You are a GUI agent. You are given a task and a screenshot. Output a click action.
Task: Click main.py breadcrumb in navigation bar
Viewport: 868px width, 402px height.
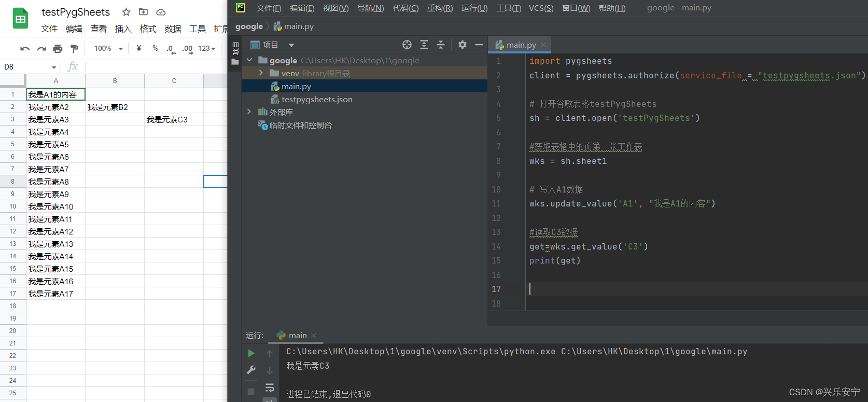pyautogui.click(x=293, y=26)
